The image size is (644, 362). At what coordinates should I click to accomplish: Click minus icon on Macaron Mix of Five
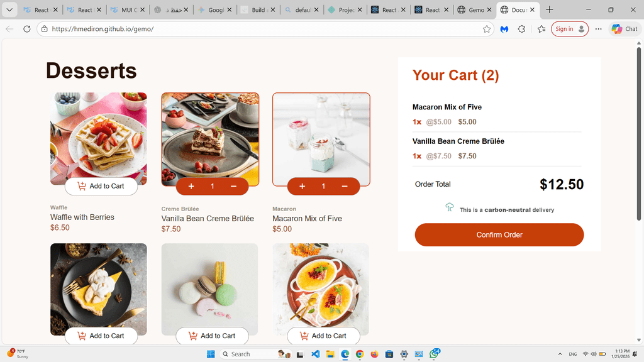coord(345,187)
